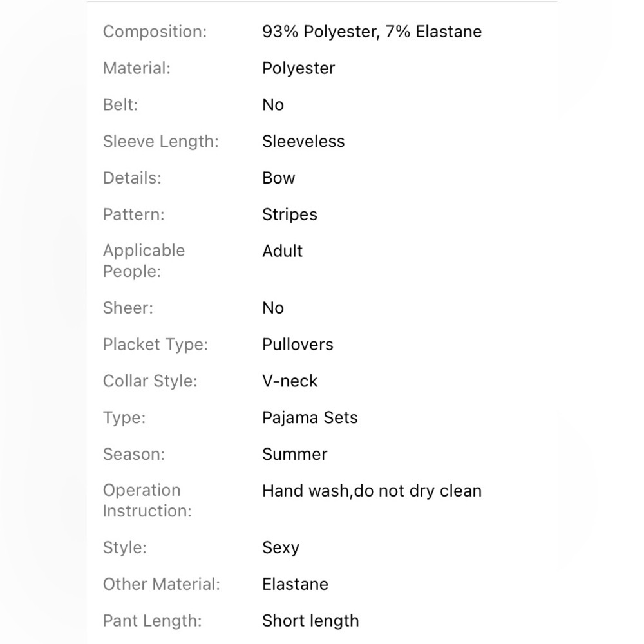Viewport: 644px width, 644px height.
Task: Select the 93% Polyester, 7% Elastane value
Action: pos(372,32)
